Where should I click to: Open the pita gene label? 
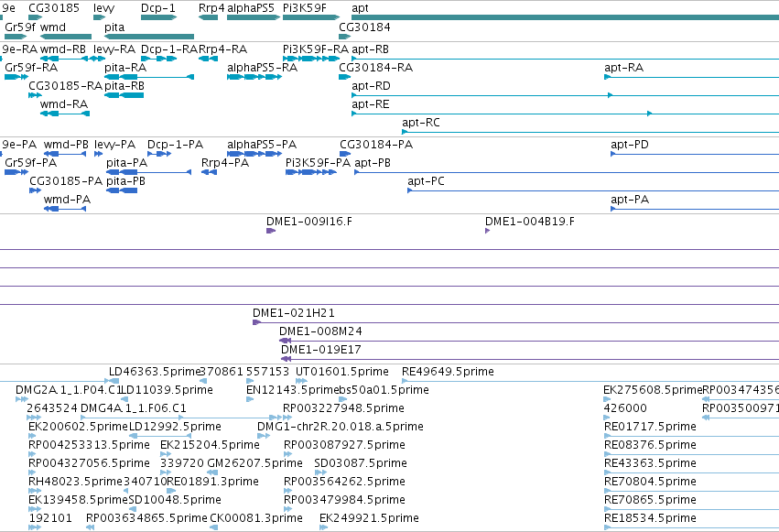pos(114,27)
